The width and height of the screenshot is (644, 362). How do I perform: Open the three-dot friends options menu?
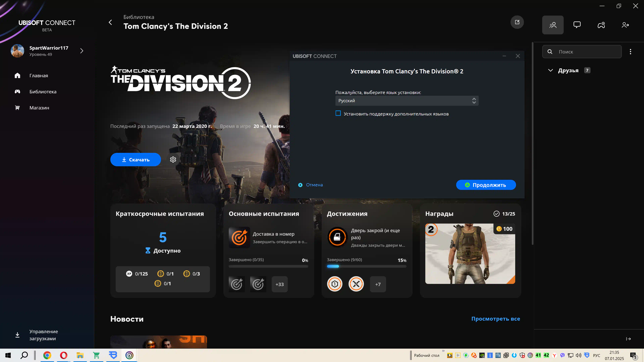click(630, 51)
